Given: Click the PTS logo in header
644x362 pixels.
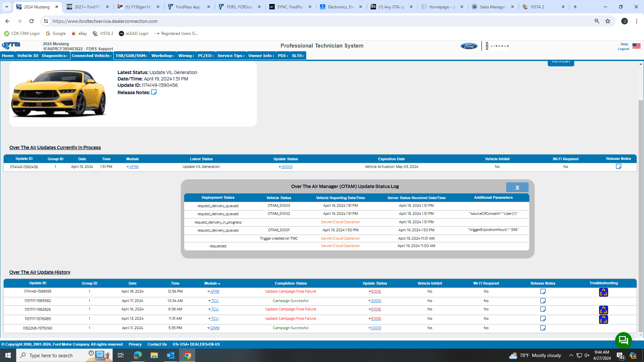Looking at the screenshot, I should pos(11,46).
